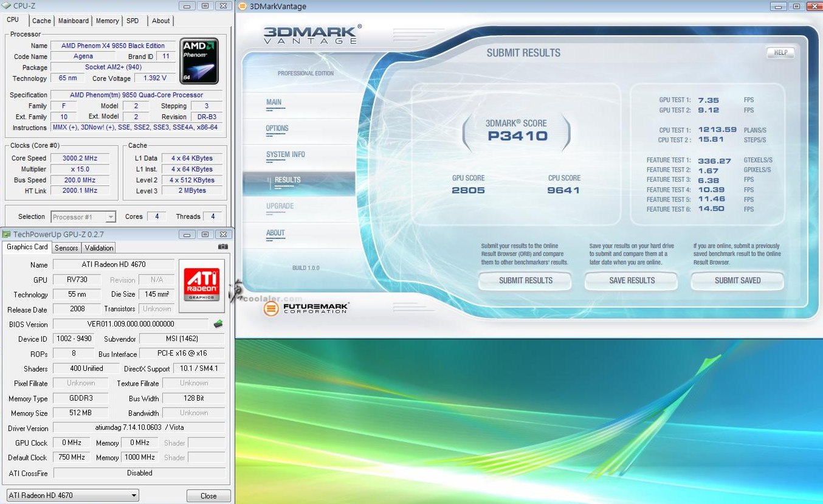Open the ATI Radeon HD 4670 dropdown
The image size is (823, 504).
[x=72, y=495]
